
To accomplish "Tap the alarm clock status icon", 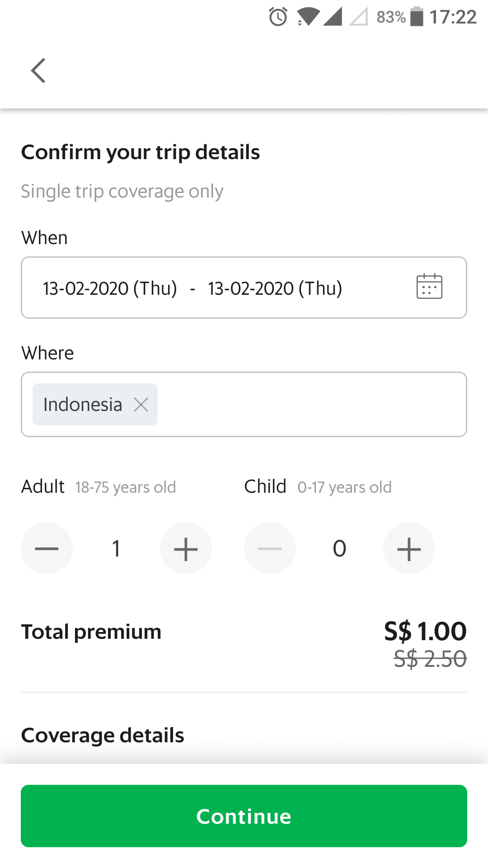I will click(x=278, y=17).
